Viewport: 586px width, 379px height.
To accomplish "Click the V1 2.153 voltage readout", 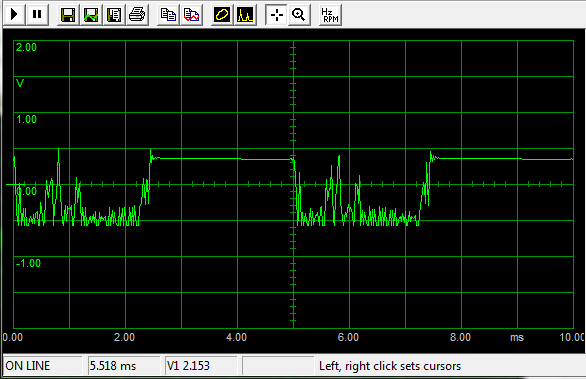I will 201,366.
